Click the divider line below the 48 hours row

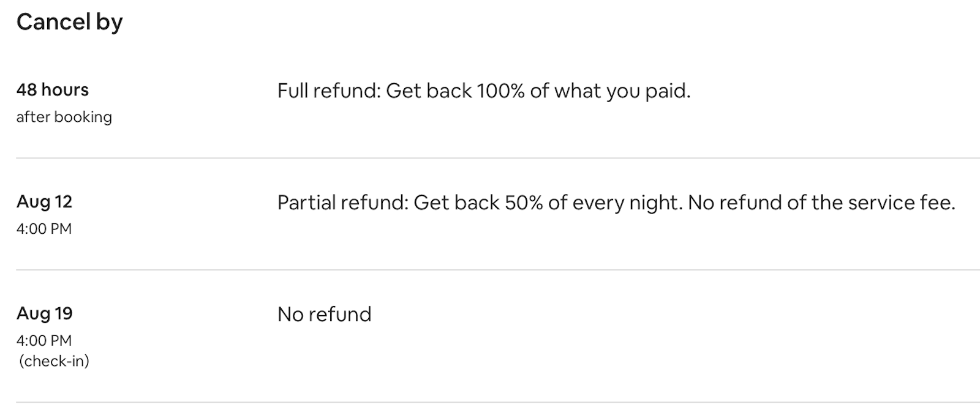point(498,158)
